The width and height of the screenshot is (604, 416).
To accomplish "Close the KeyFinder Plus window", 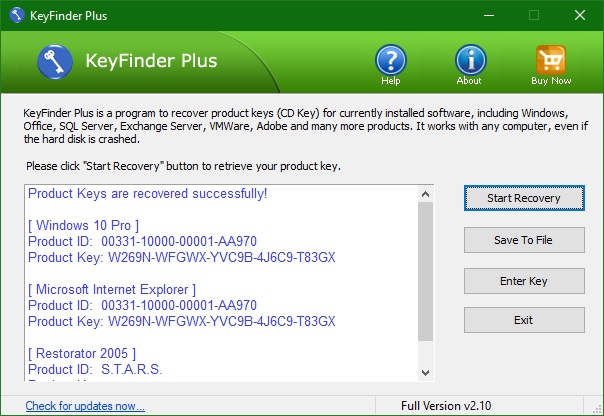I will click(580, 15).
